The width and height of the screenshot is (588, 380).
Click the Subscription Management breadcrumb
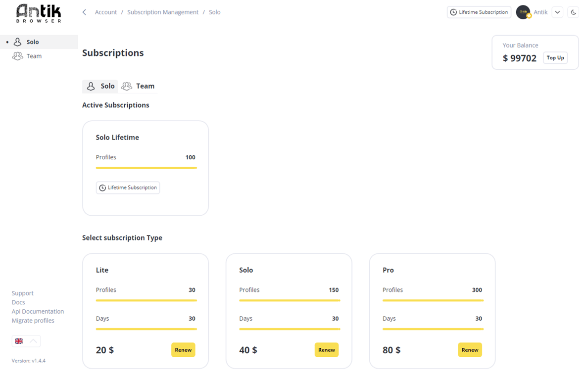(163, 12)
